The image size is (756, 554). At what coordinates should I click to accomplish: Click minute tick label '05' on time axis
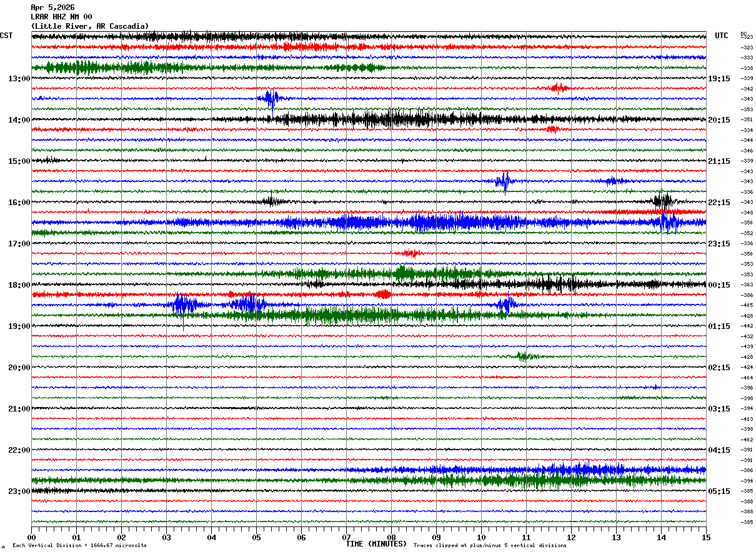[x=256, y=537]
